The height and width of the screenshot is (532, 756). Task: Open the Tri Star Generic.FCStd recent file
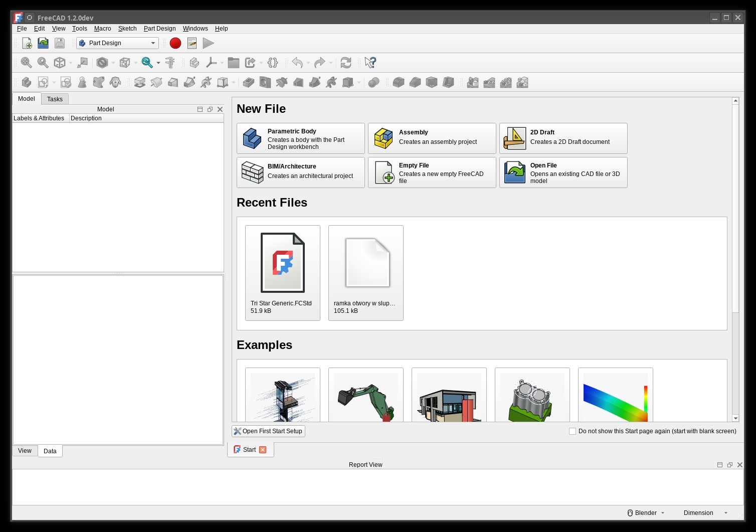pos(283,272)
